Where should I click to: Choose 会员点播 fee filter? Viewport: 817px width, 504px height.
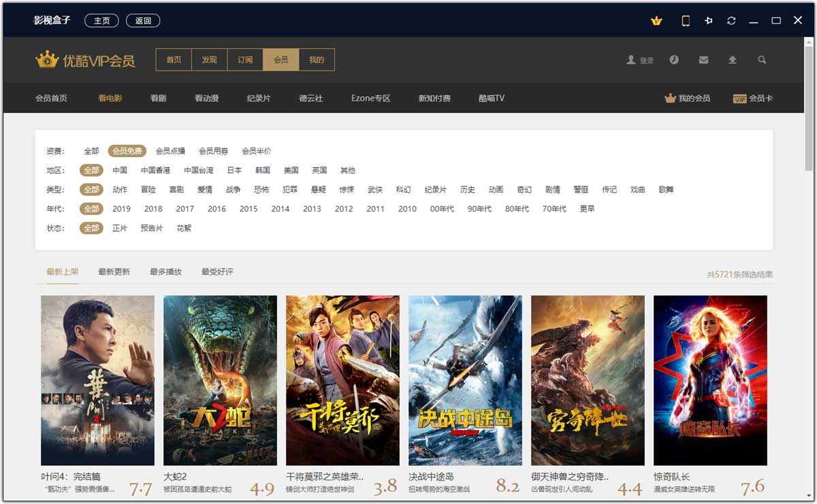(170, 151)
